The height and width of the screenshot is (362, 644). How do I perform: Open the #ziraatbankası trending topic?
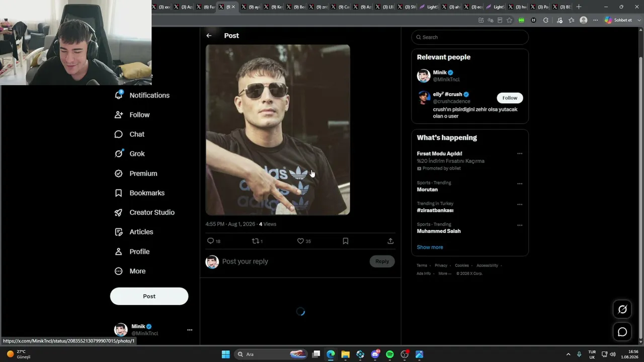click(x=435, y=211)
